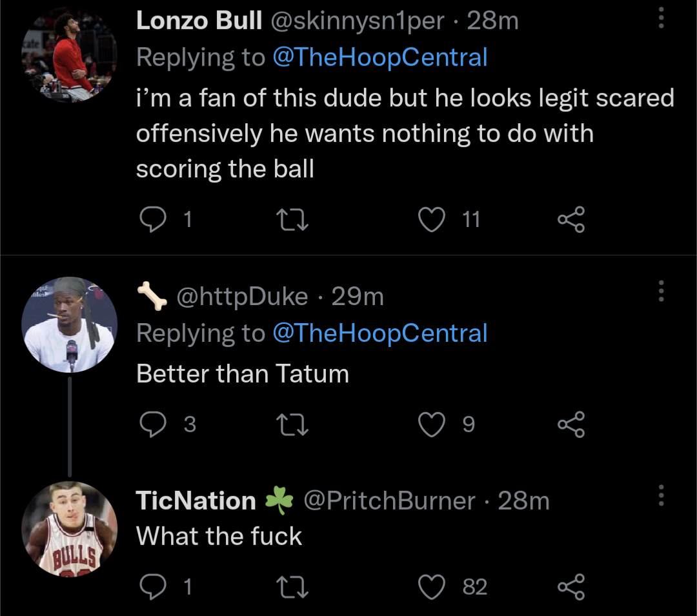The image size is (697, 616).
Task: Share the 'Better than Tatum' tweet
Action: 571,424
